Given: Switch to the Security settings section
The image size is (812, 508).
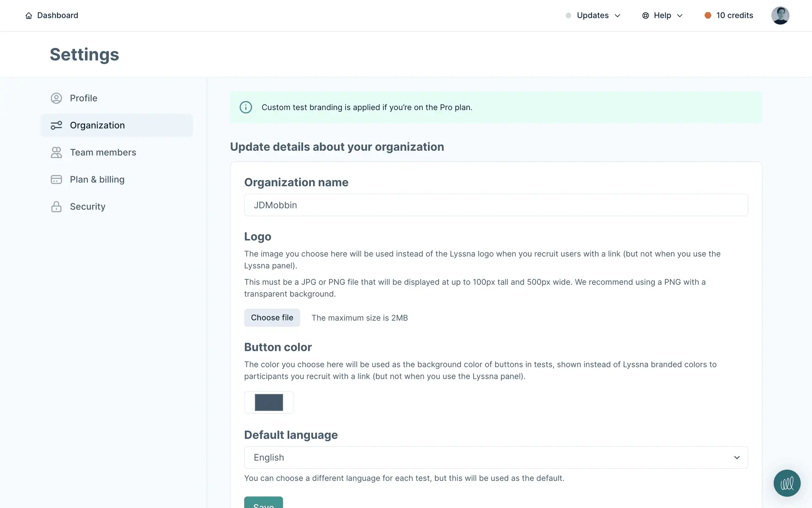Looking at the screenshot, I should pyautogui.click(x=88, y=207).
